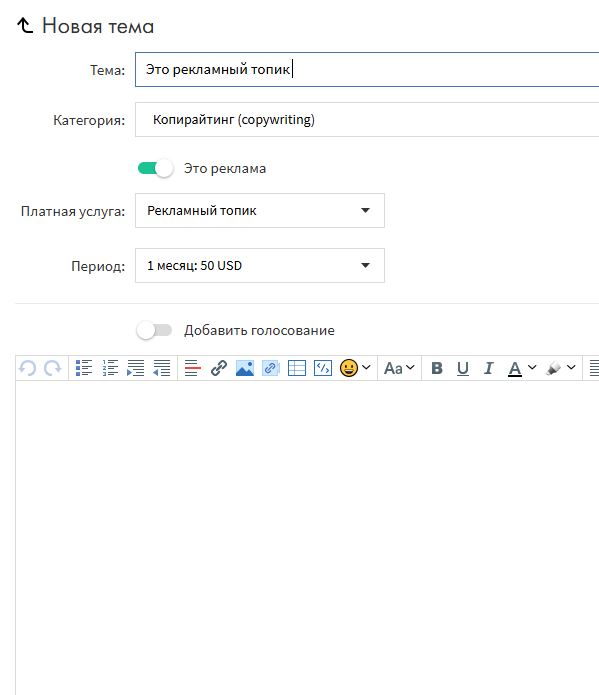
Task: Click the redo icon in editor toolbar
Action: click(53, 368)
